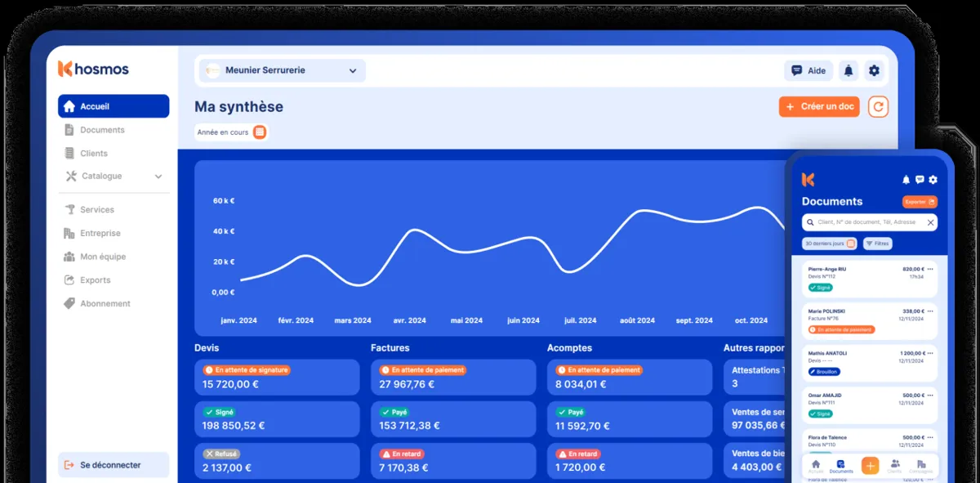Click the Documents page icon in sidebar
The width and height of the screenshot is (980, 483).
(x=69, y=130)
